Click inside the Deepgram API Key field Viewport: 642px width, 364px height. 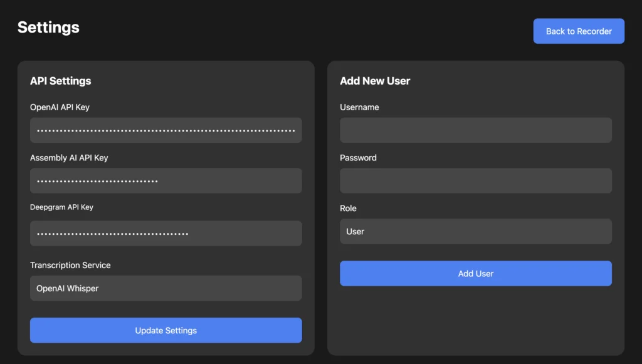166,234
